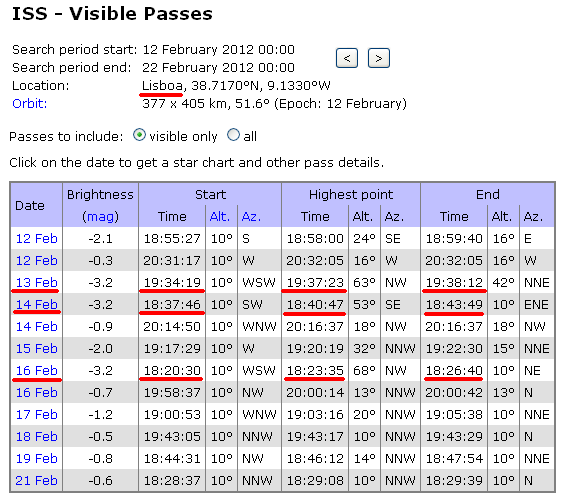The width and height of the screenshot is (563, 498).
Task: Click end time 18:47:54
Action: (x=454, y=459)
